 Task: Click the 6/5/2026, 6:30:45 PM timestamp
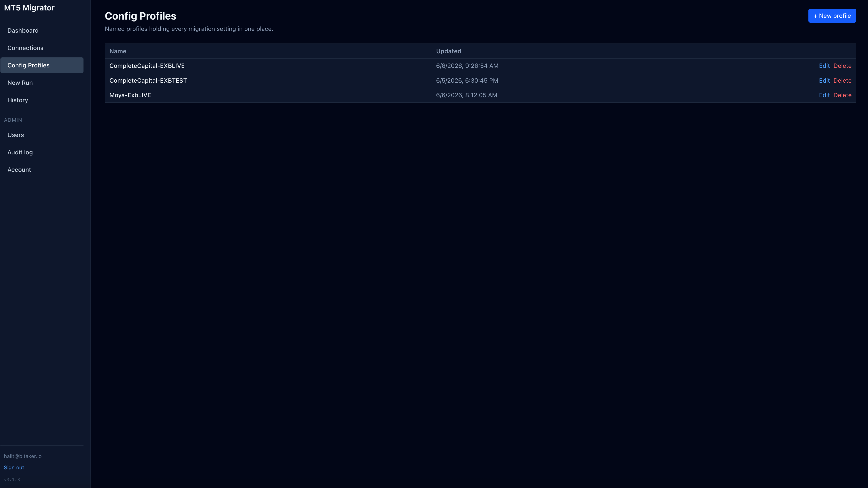point(467,80)
